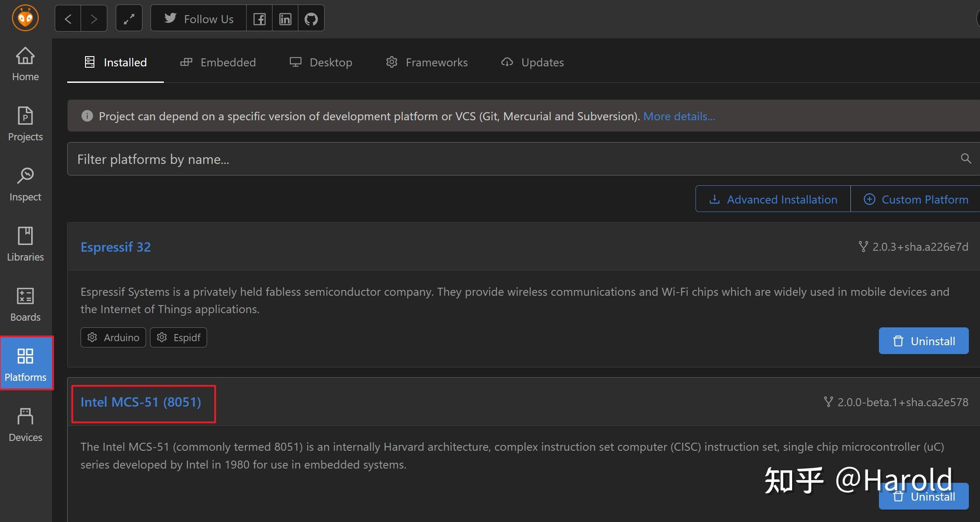Open the Devices panel
This screenshot has width=980, height=522.
click(x=25, y=423)
